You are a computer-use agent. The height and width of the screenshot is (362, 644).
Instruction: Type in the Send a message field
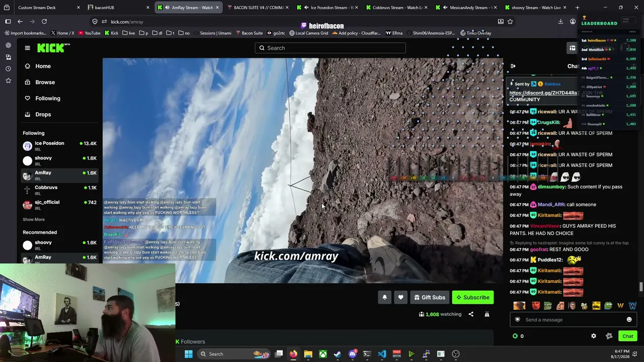click(574, 320)
